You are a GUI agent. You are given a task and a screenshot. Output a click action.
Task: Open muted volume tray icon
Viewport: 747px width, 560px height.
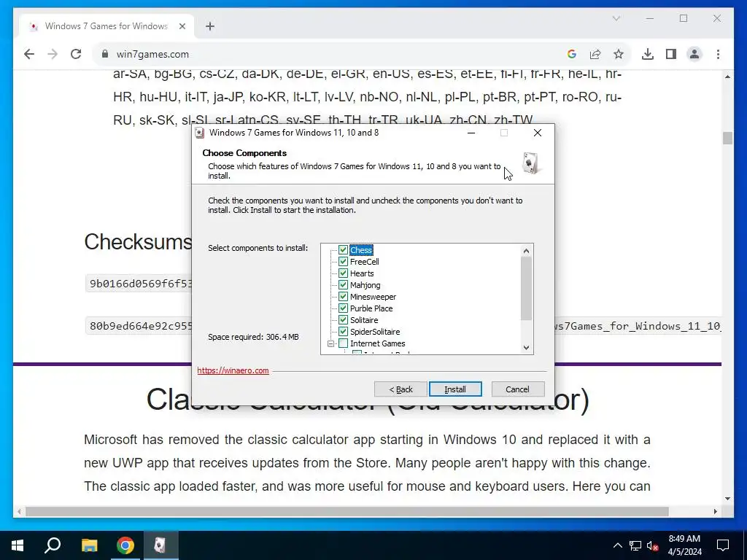(653, 545)
